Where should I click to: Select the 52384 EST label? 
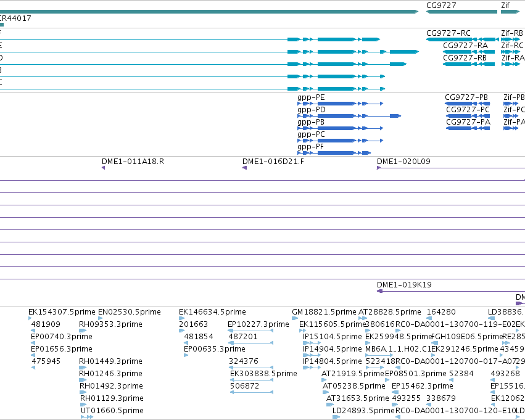coord(461,374)
